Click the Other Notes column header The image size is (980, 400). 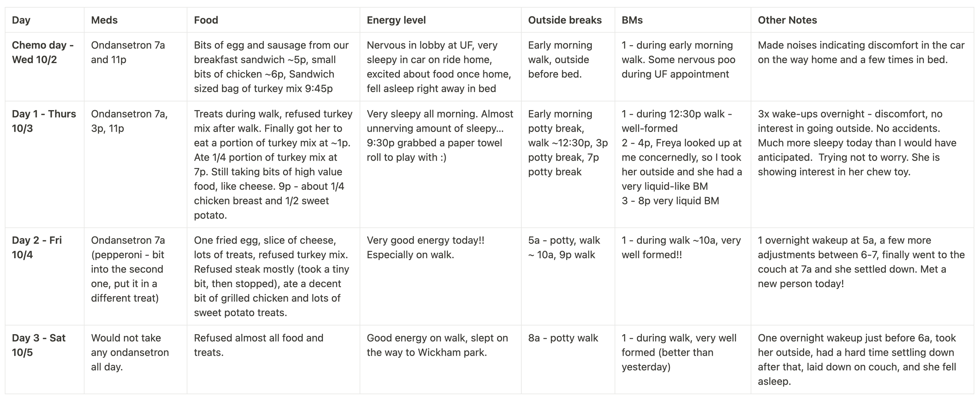click(x=862, y=20)
